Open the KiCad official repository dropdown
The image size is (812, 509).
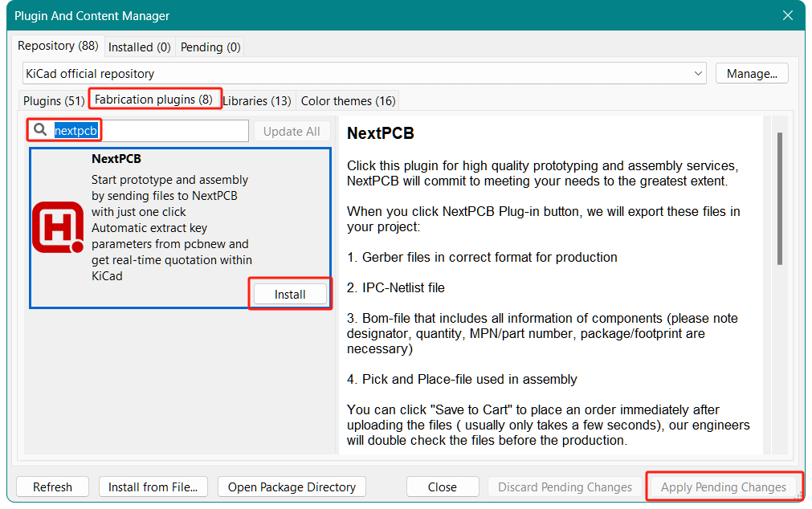[364, 73]
